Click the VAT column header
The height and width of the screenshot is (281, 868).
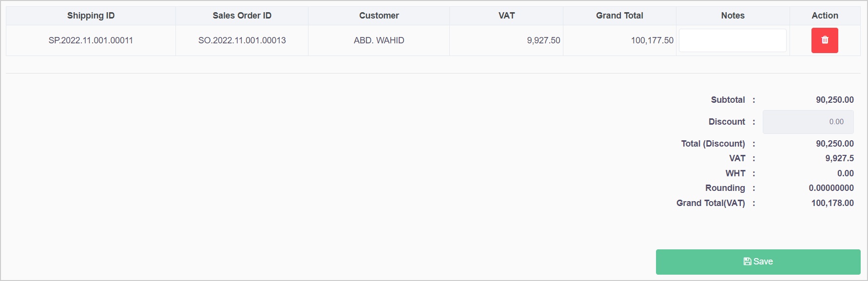pos(506,16)
